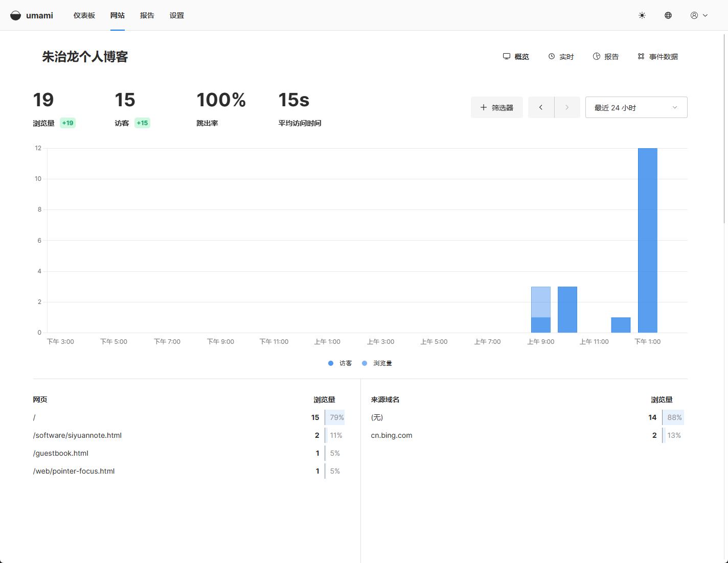Click the 79% value for / row
This screenshot has width=728, height=563.
click(x=337, y=417)
